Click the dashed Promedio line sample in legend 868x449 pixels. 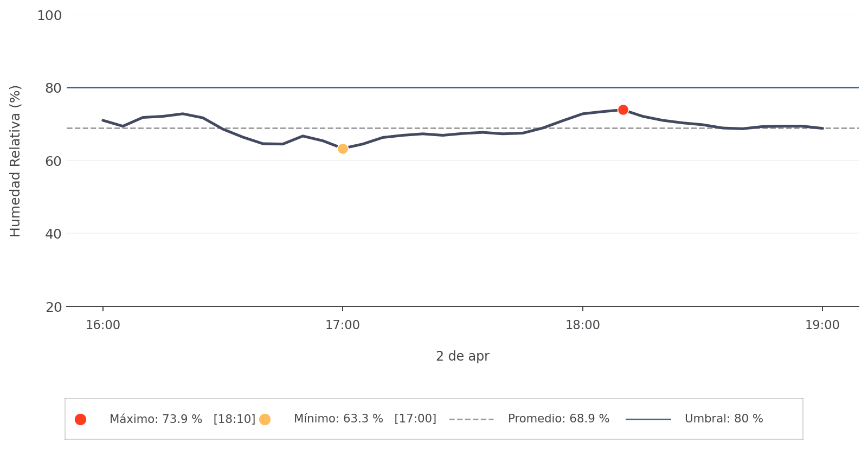471,419
